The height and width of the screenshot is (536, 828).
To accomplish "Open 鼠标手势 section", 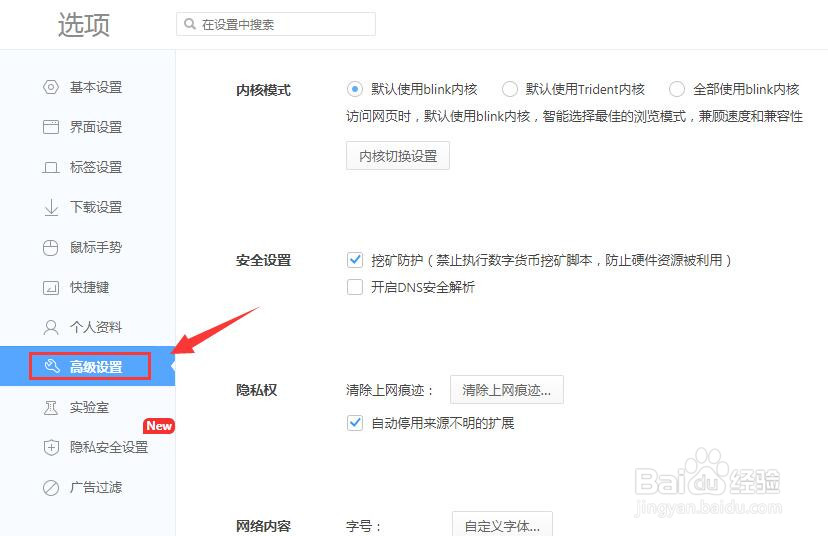I will 88,248.
